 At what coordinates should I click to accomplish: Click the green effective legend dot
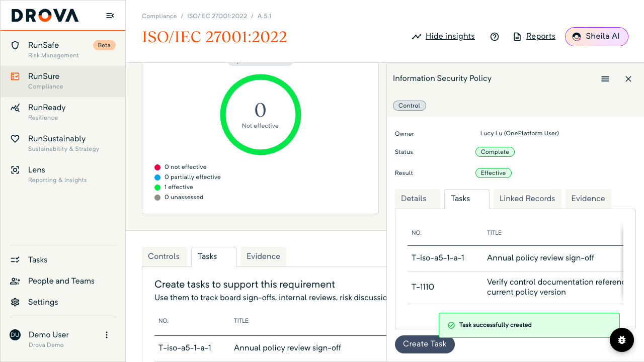click(x=157, y=188)
